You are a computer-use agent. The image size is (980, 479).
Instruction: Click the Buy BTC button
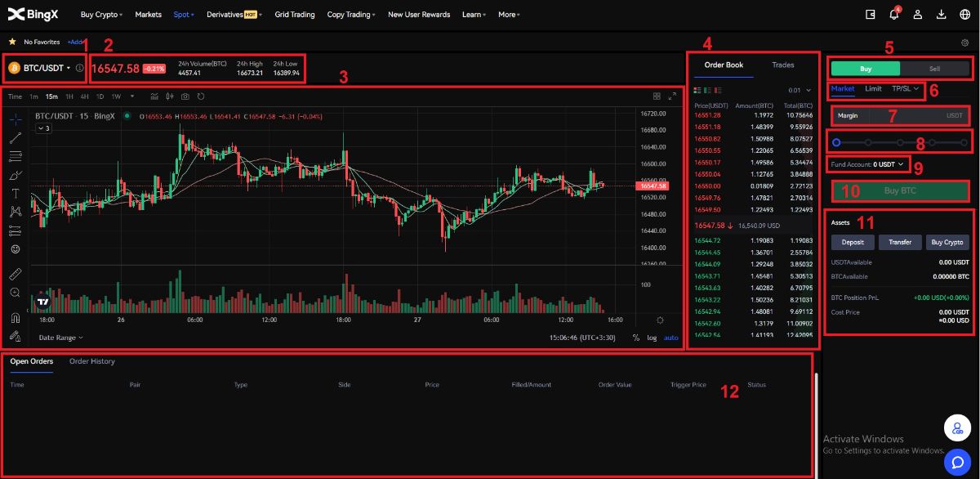(x=901, y=191)
